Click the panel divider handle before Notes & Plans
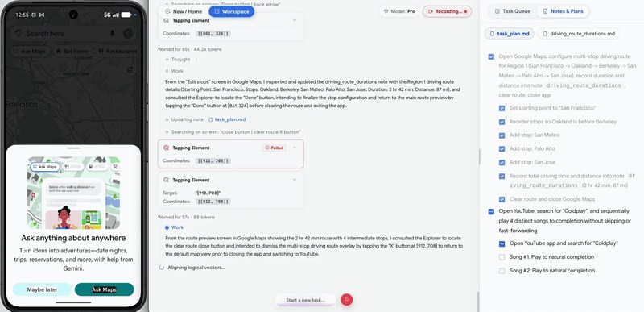Image resolution: width=644 pixels, height=312 pixels. (x=479, y=156)
